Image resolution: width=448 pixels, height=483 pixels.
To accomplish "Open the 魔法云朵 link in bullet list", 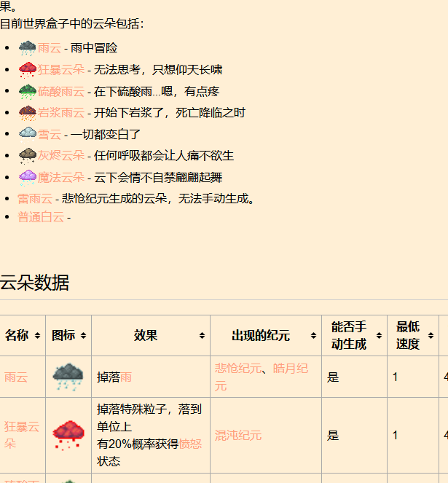I will (x=61, y=178).
